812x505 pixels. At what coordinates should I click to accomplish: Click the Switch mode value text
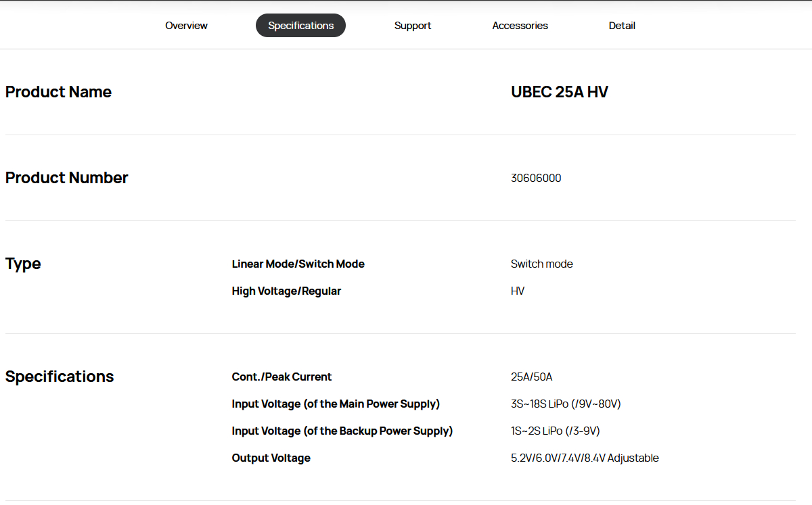click(541, 264)
